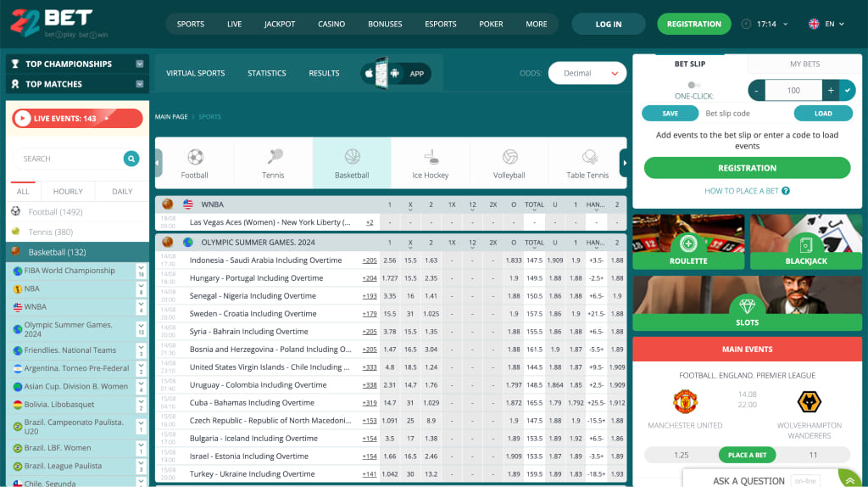The width and height of the screenshot is (868, 487).
Task: Confirm bet amount with the checkmark icon
Action: (x=848, y=90)
